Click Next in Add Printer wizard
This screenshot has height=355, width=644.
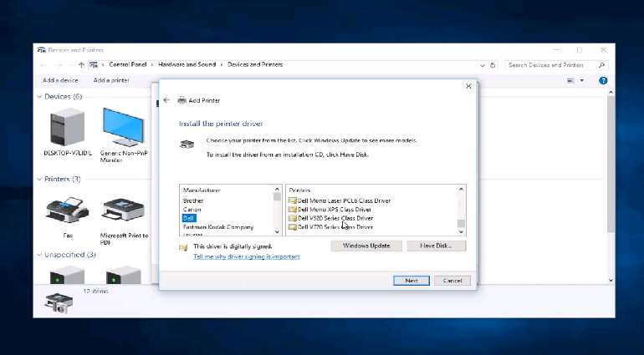point(411,281)
